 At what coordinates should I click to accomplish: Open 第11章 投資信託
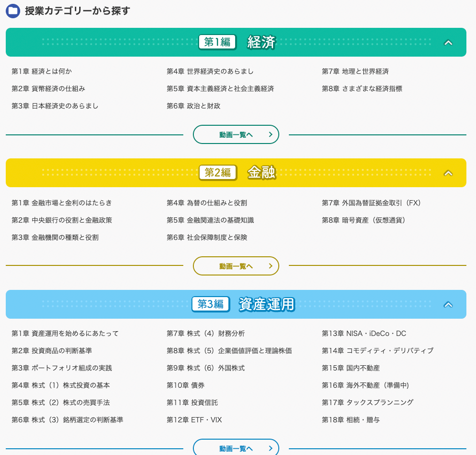click(192, 402)
